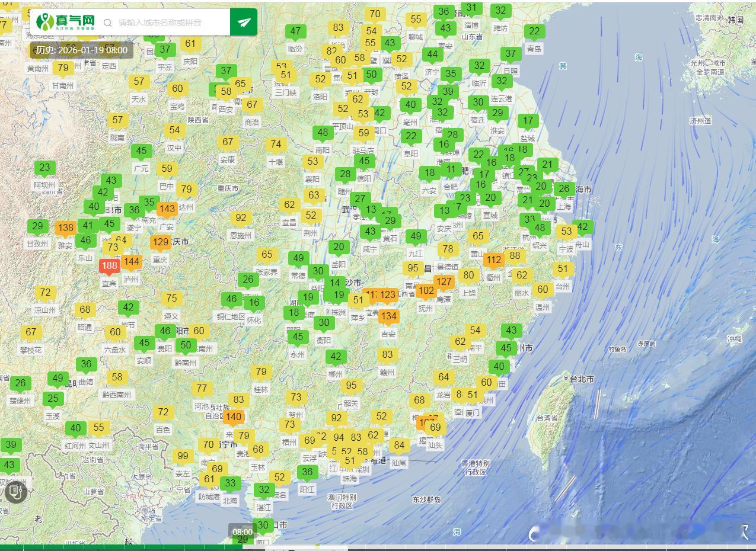Click the green 22 marker at 青岛
The image size is (756, 551).
pyautogui.click(x=534, y=31)
